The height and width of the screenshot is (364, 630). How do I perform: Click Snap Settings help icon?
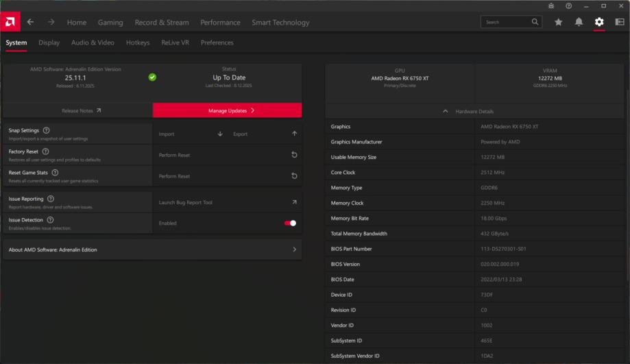(46, 130)
